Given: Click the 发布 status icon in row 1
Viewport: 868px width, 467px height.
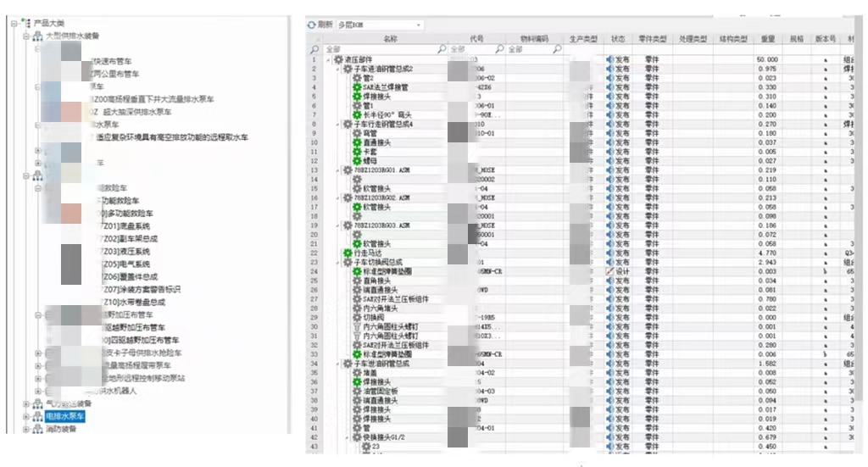Looking at the screenshot, I should [609, 59].
